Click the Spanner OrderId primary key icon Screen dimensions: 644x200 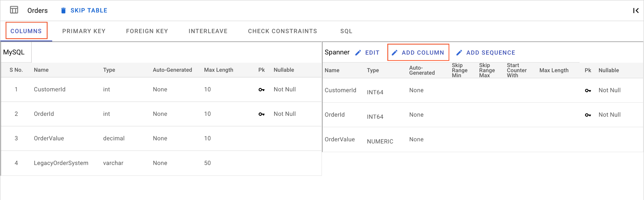[x=588, y=115]
